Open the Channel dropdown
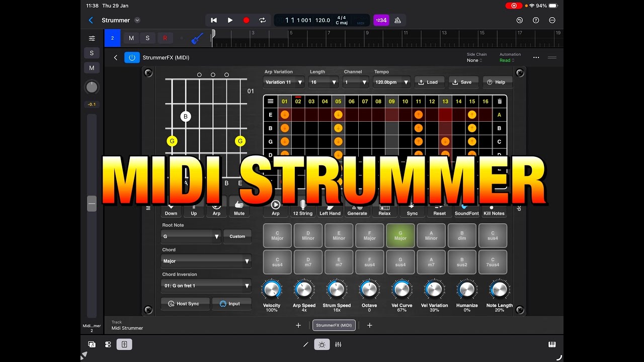This screenshot has height=362, width=644. coord(356,82)
